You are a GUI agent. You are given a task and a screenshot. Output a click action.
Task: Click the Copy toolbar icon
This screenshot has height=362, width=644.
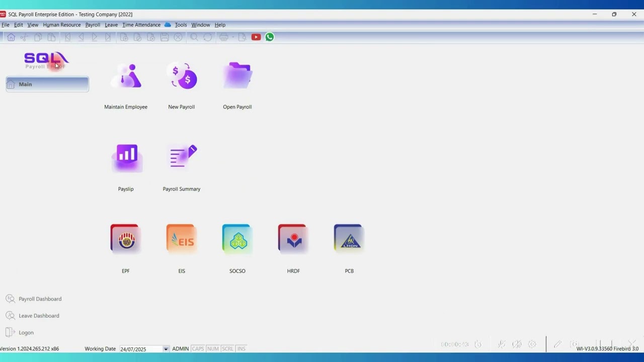(x=38, y=37)
